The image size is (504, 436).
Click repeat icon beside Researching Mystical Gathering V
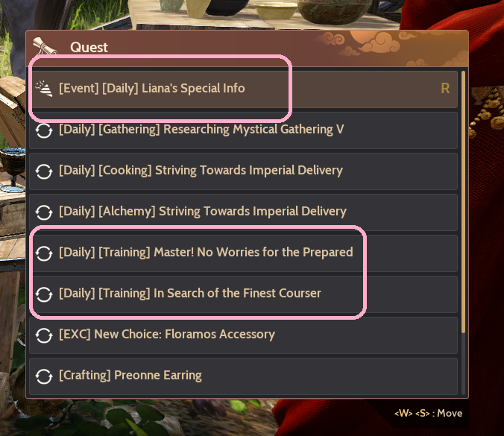tap(44, 130)
